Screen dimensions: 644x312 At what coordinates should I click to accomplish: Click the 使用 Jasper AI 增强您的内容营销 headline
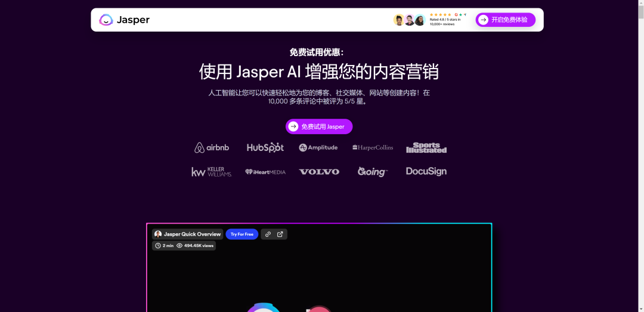coord(319,72)
